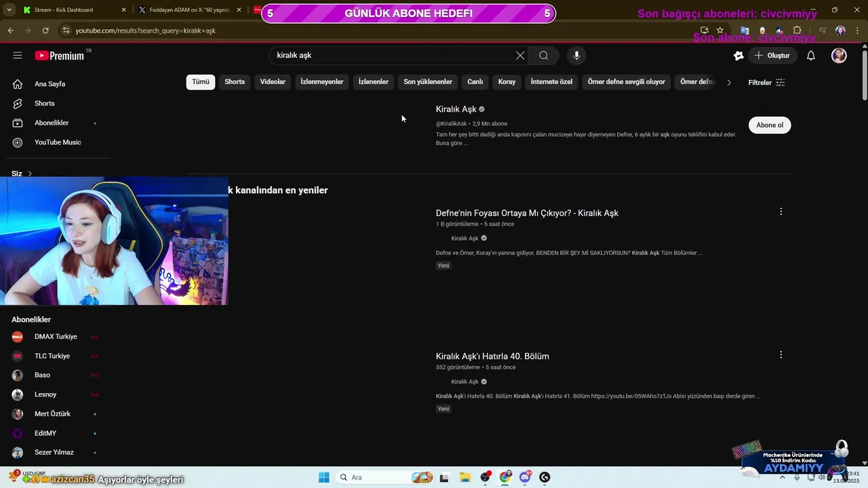Open Shorts from the sidebar icon

(18, 103)
